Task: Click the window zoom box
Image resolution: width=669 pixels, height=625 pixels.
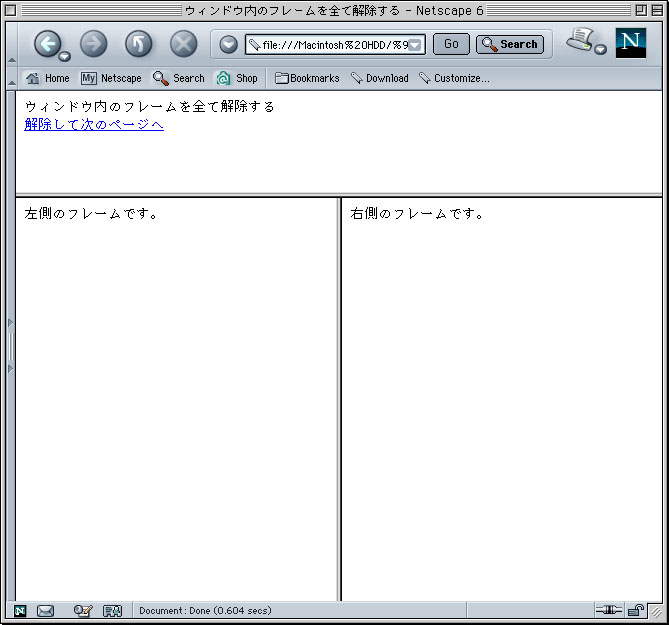Action: click(640, 10)
